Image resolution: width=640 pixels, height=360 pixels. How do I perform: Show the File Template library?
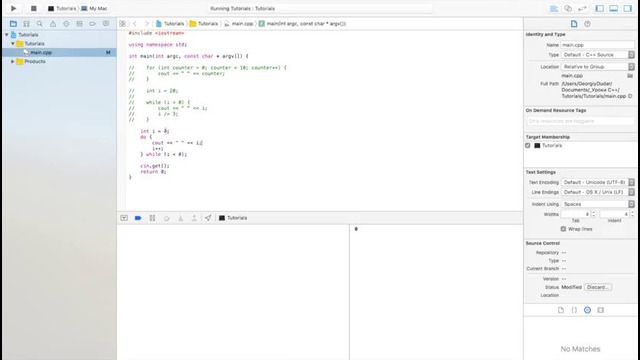[561, 310]
